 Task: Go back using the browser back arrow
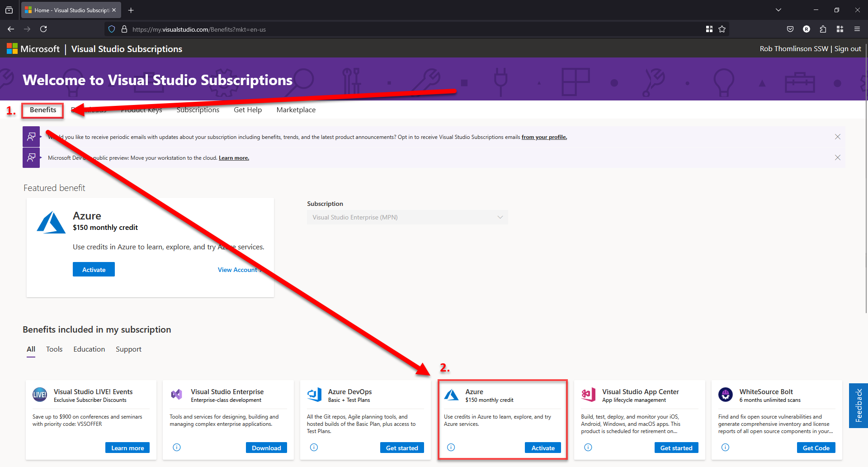click(x=11, y=29)
